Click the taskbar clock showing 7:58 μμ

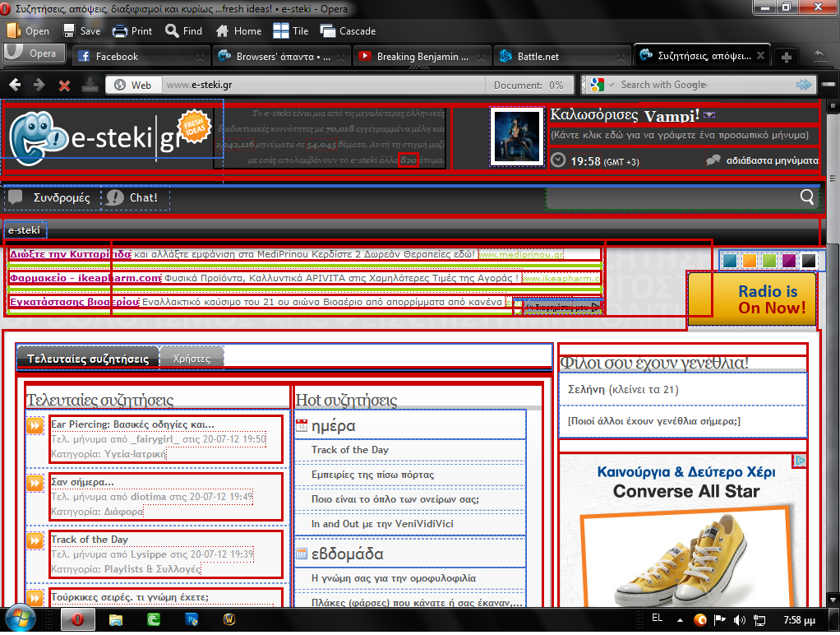pyautogui.click(x=799, y=620)
